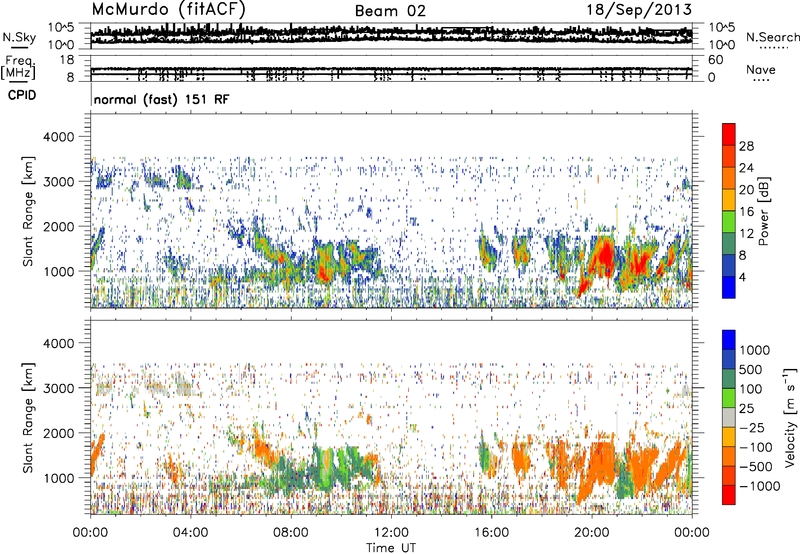This screenshot has height=554, width=800.
Task: Click the Freq. [MHz] axis label
Action: [x=20, y=67]
